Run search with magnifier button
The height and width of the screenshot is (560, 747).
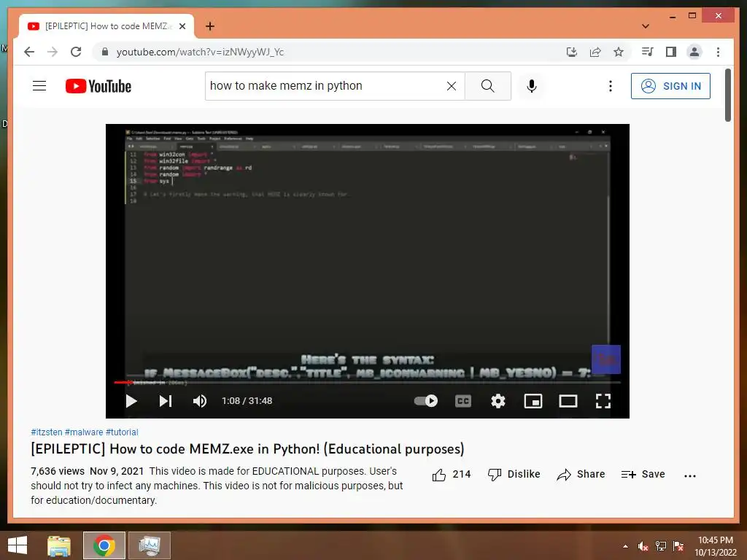coord(488,86)
